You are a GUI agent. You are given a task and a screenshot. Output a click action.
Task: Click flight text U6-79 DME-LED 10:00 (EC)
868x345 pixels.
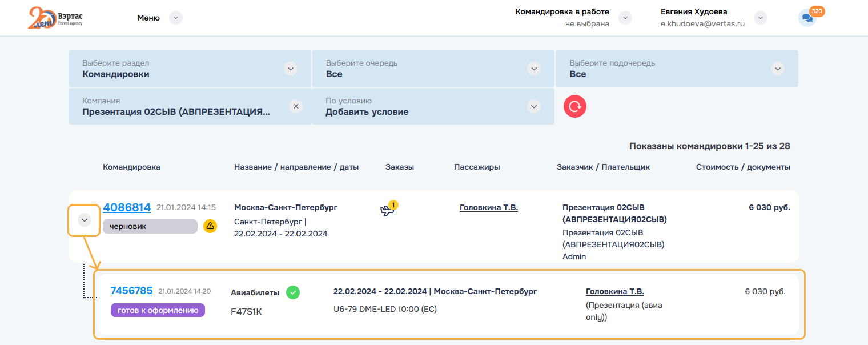coord(385,310)
